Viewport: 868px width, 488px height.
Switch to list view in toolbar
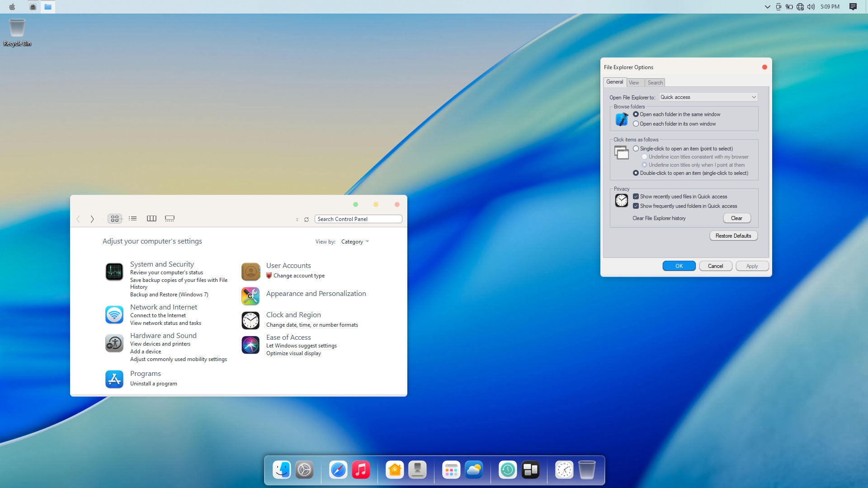click(x=132, y=219)
